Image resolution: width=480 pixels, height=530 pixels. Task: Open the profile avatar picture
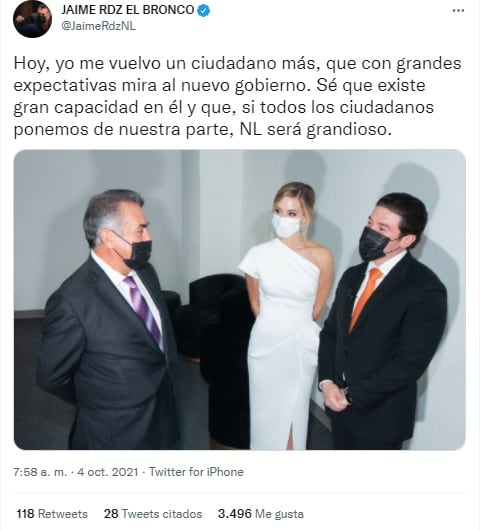point(32,19)
